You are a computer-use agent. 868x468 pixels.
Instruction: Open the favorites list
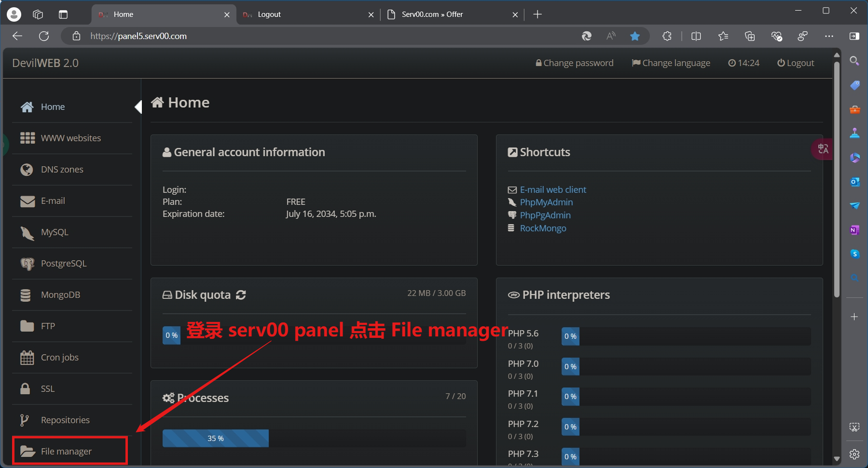[x=723, y=36]
